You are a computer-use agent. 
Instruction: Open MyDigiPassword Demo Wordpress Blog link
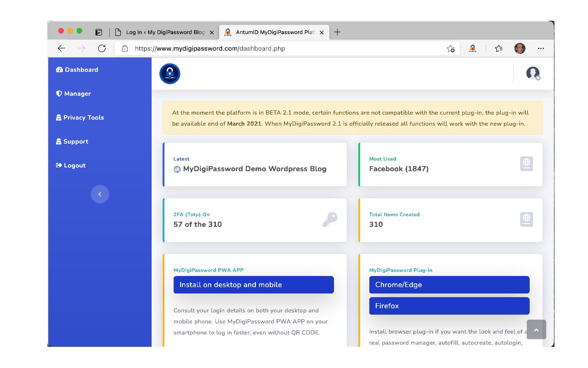(x=254, y=169)
